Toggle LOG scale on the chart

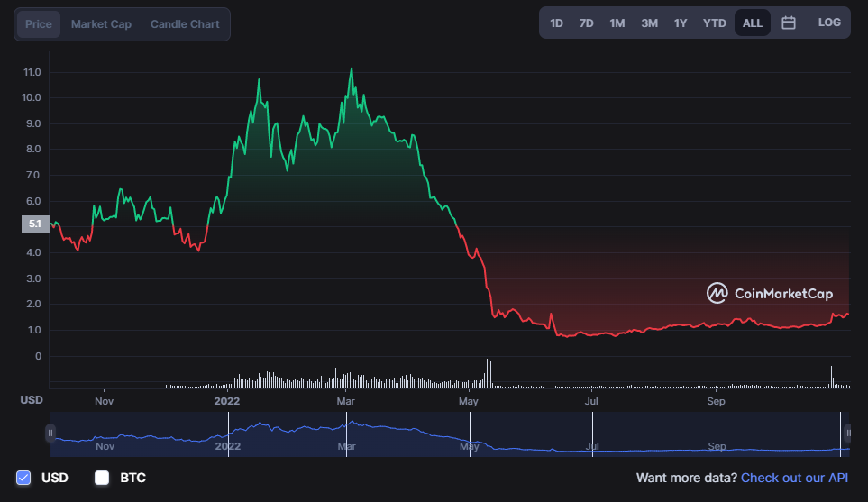click(829, 23)
